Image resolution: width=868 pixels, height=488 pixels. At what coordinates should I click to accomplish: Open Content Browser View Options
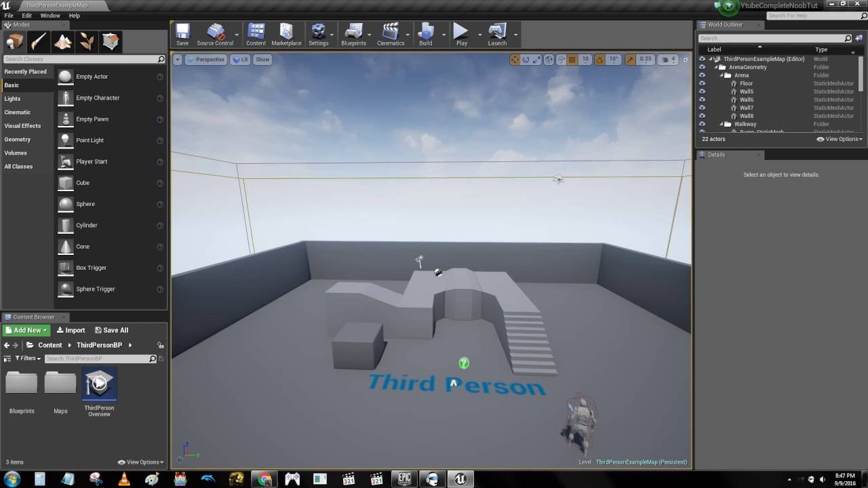coord(141,462)
